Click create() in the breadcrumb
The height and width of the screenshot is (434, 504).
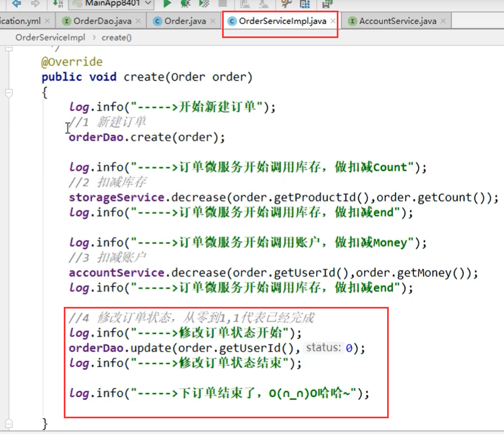tap(116, 38)
